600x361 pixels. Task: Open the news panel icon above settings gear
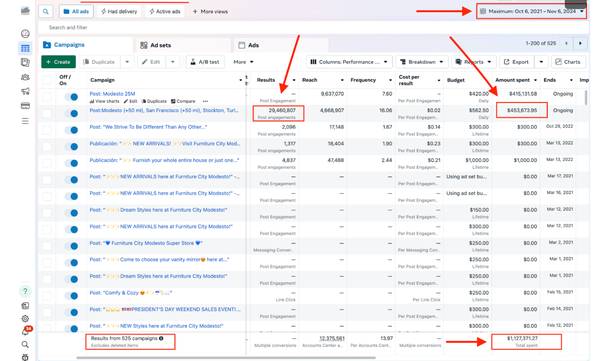tap(25, 305)
